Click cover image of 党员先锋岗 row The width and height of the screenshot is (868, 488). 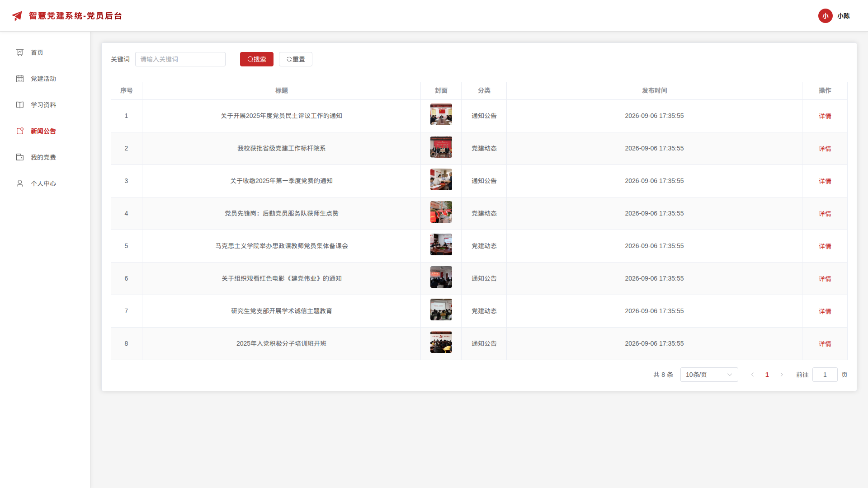point(441,212)
